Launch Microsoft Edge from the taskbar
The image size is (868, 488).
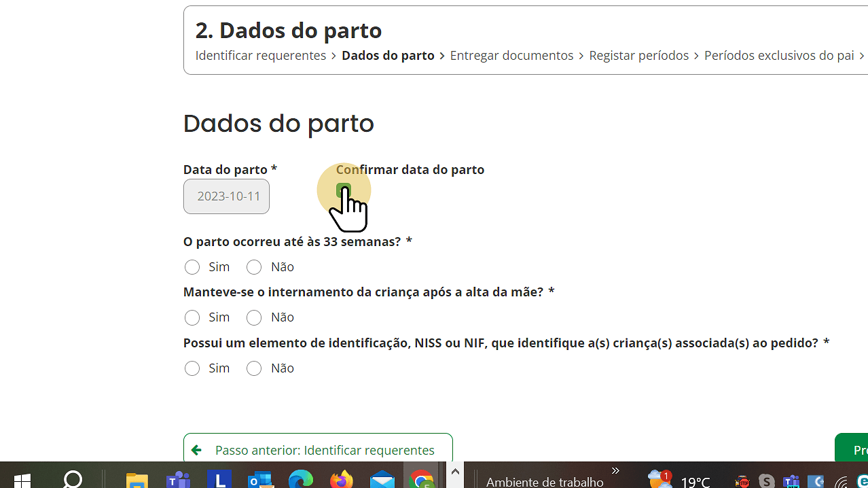[301, 480]
